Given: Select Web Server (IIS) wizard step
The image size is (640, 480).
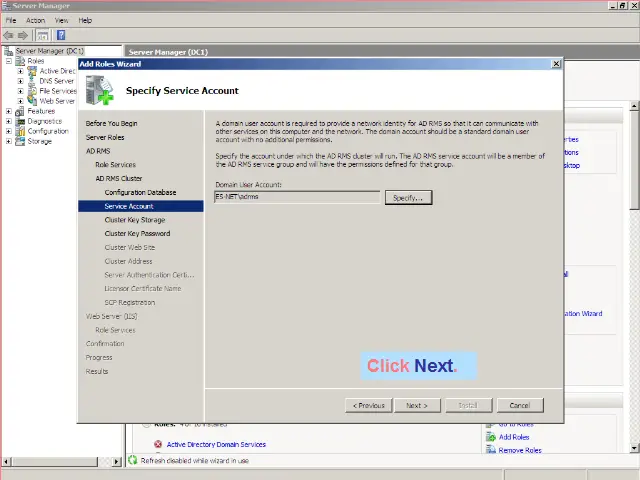Looking at the screenshot, I should [x=111, y=316].
